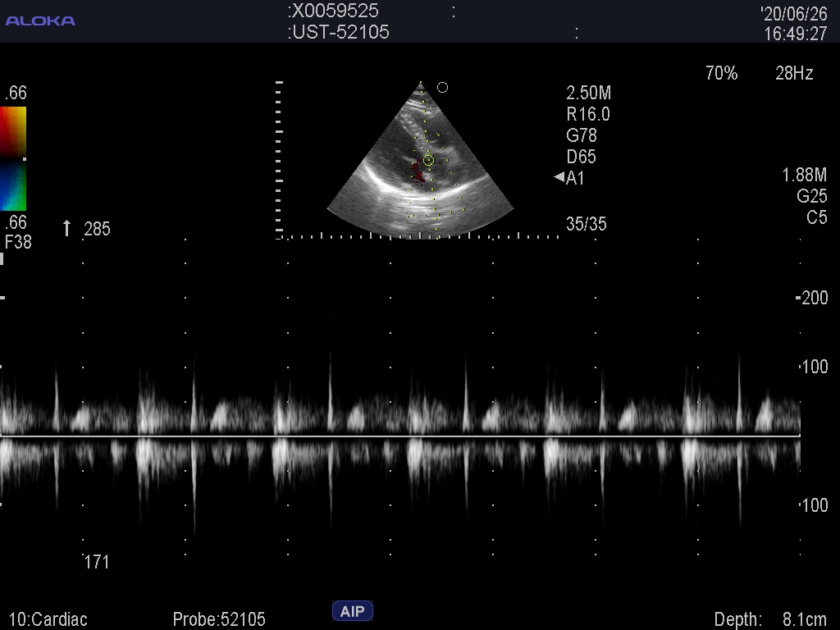
Task: Click the red color flow area in sector
Action: (x=418, y=173)
